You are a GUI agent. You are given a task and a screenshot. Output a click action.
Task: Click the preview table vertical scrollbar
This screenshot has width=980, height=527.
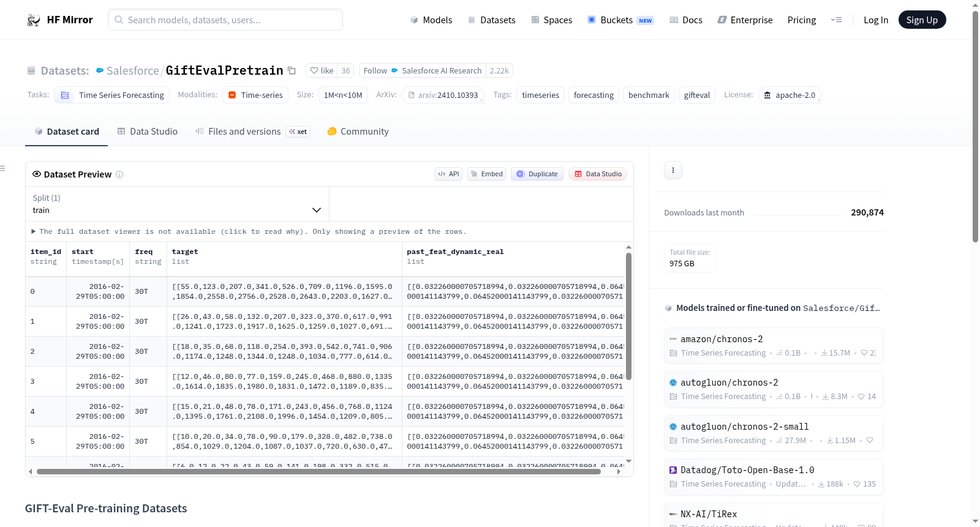628,316
